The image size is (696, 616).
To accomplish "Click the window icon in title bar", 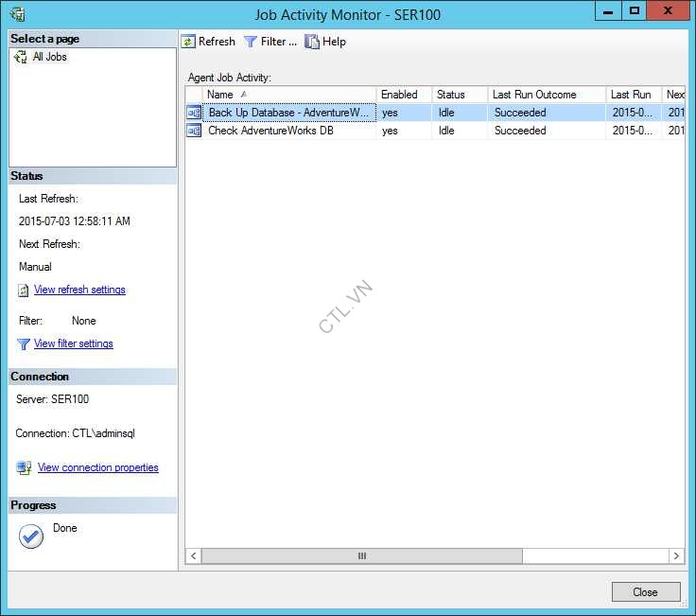I will tap(16, 14).
